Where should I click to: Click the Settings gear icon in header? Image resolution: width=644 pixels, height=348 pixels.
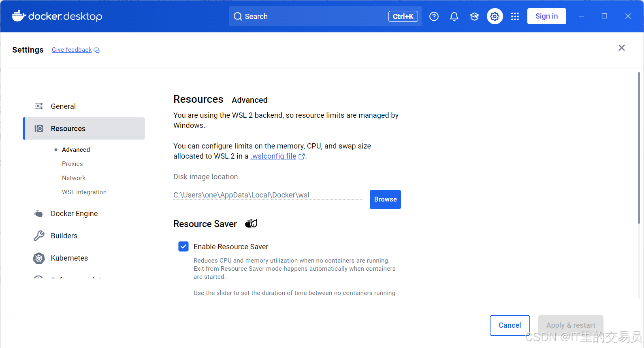495,16
